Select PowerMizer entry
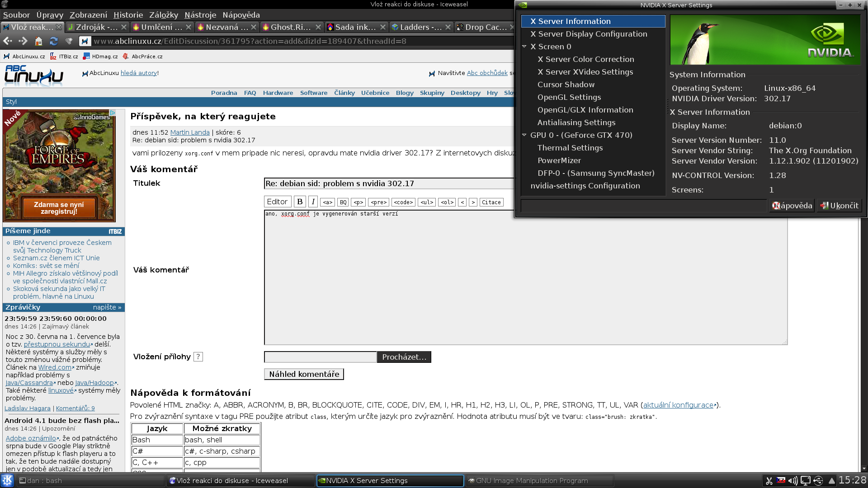 pyautogui.click(x=559, y=160)
